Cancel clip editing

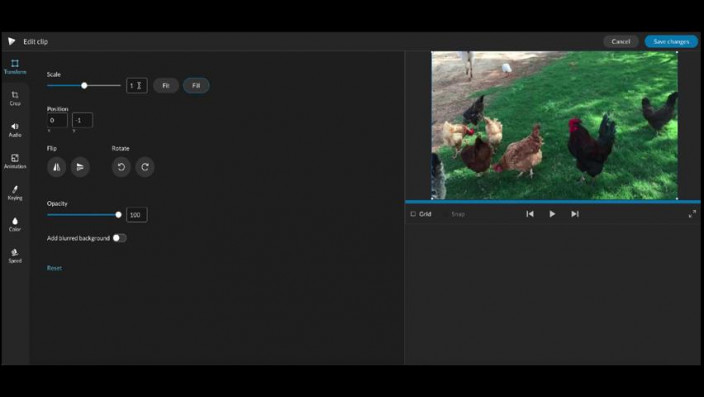(620, 41)
